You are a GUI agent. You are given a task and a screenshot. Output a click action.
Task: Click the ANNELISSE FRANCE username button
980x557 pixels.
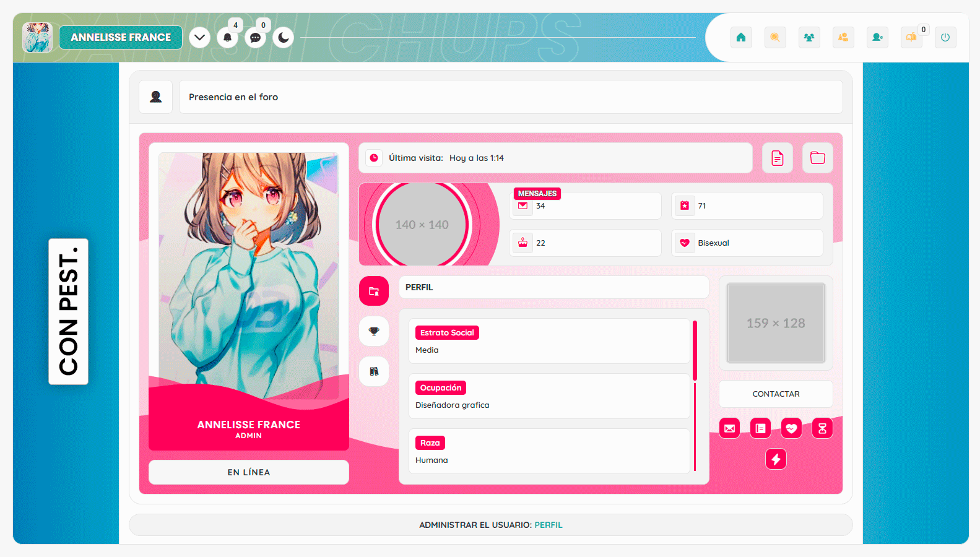tap(121, 37)
